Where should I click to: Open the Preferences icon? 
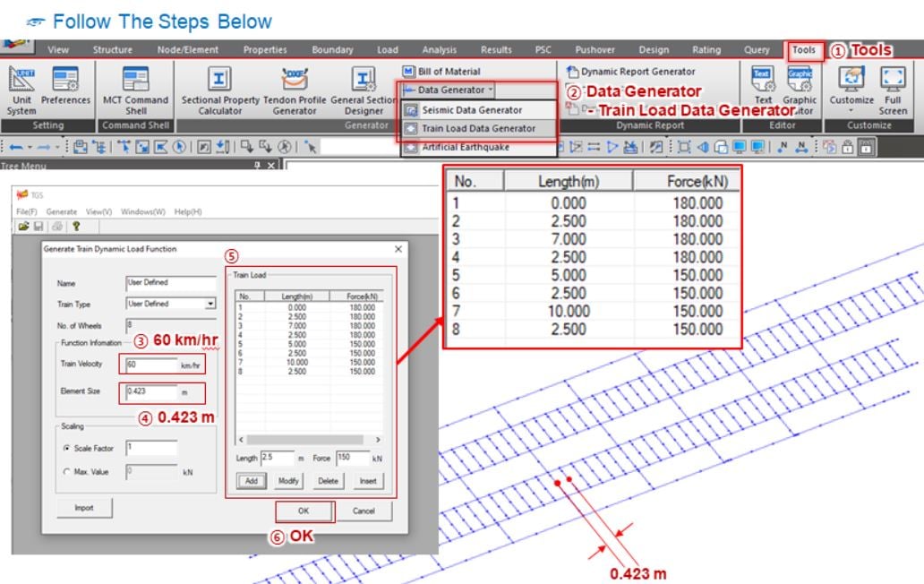pyautogui.click(x=65, y=86)
